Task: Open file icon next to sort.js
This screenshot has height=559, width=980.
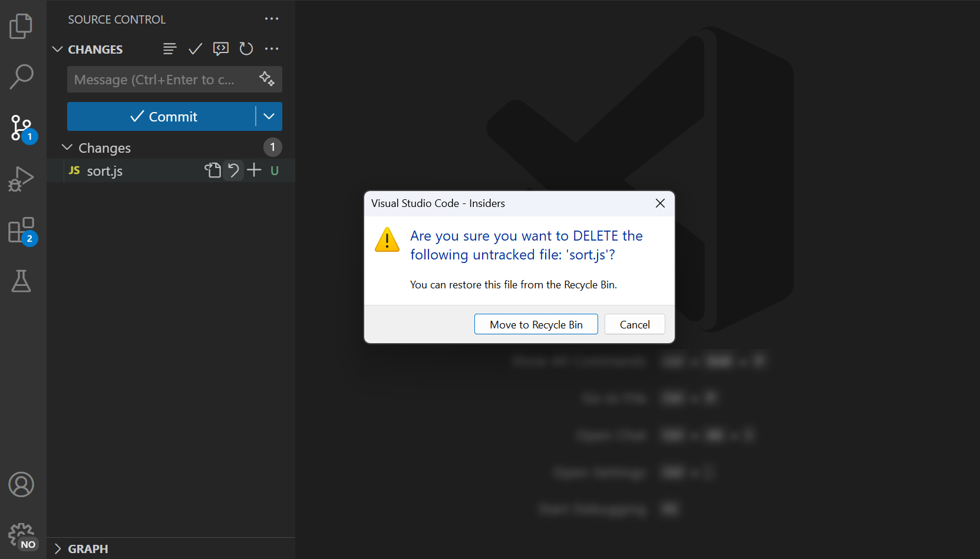Action: coord(212,170)
